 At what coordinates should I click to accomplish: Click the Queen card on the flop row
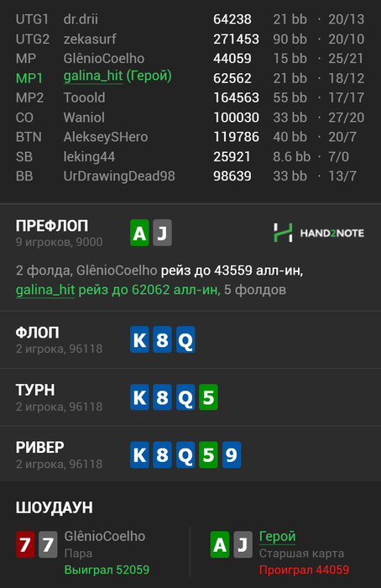(x=185, y=339)
